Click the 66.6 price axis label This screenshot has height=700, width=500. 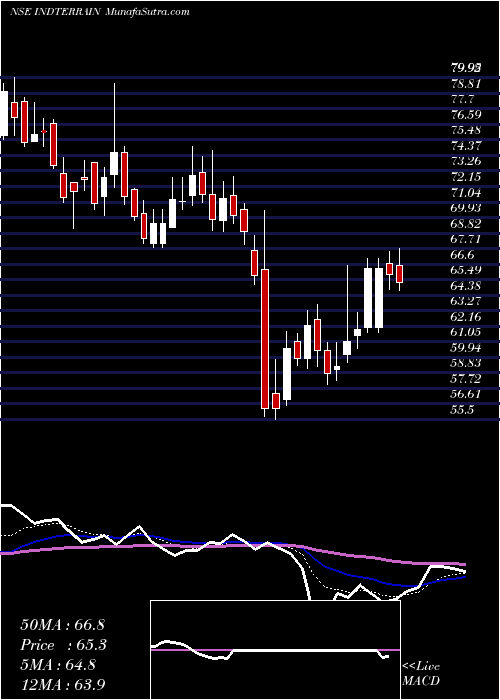point(462,255)
